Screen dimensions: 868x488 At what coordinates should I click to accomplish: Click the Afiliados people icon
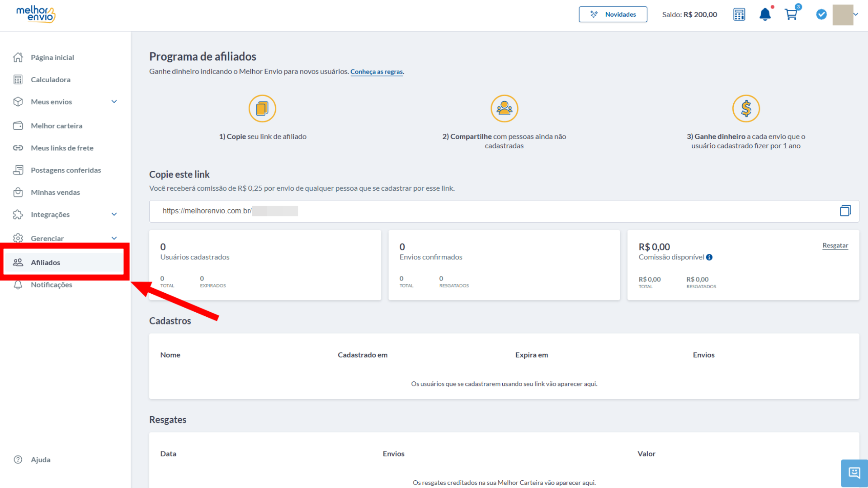[18, 263]
